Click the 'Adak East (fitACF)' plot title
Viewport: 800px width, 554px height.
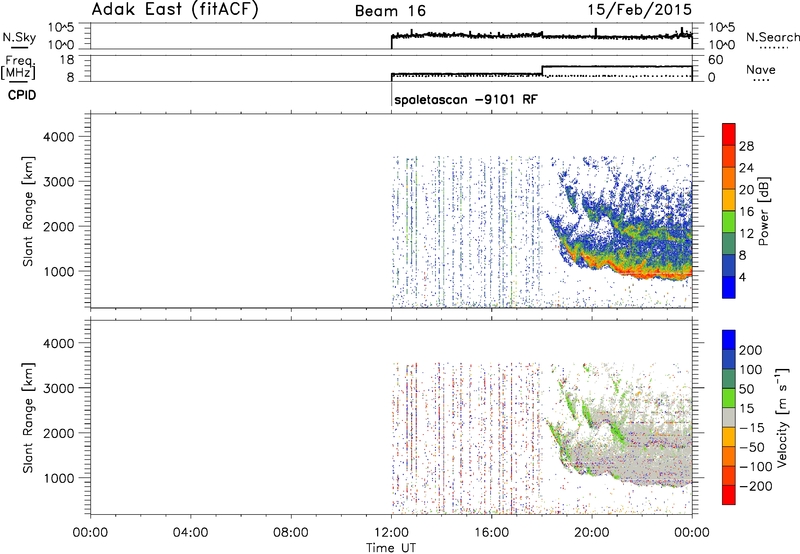pos(174,10)
